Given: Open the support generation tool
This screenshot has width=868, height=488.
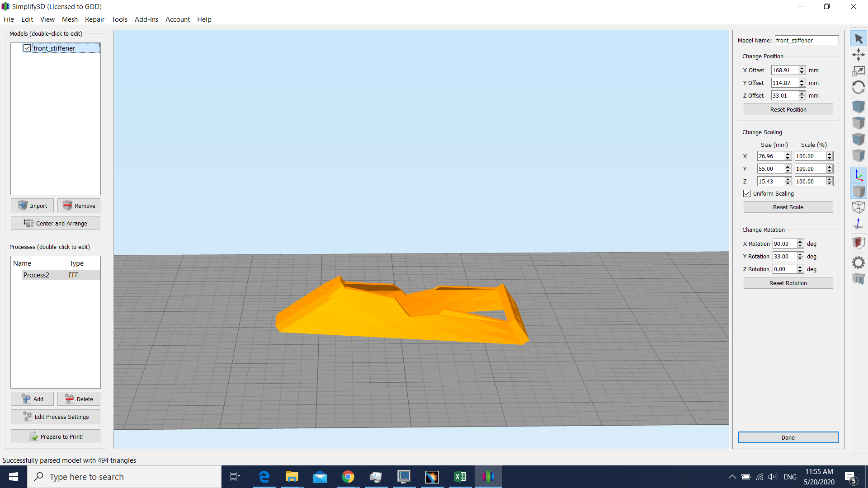Looking at the screenshot, I should click(859, 279).
